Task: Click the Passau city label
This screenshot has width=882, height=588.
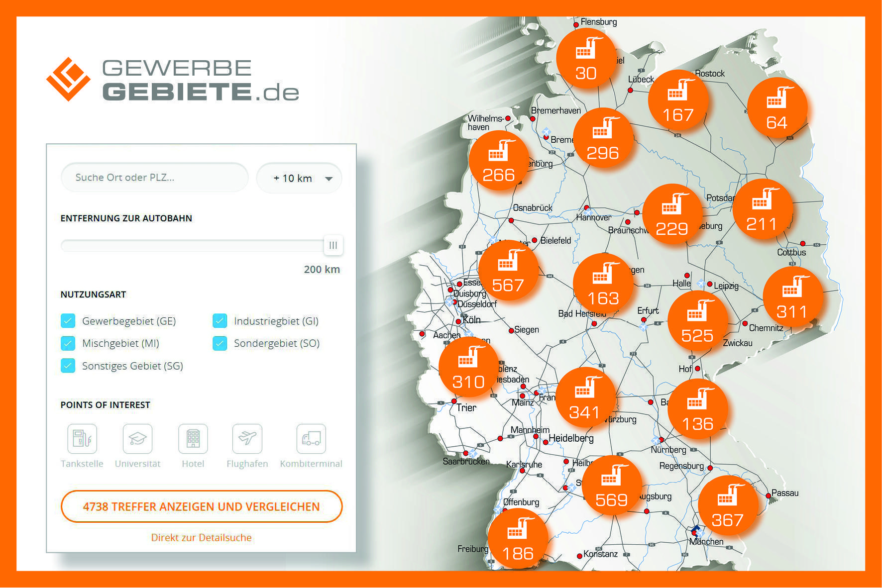Action: click(x=785, y=493)
